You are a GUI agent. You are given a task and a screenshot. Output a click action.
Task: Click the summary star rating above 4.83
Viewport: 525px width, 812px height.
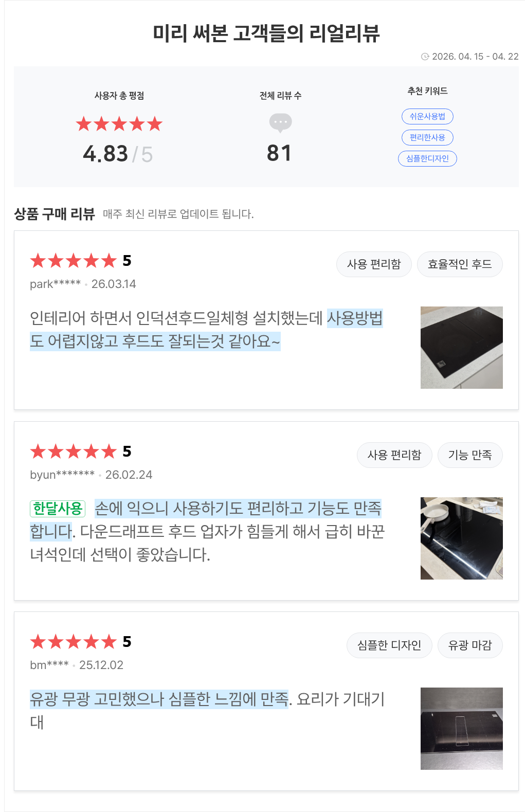(119, 124)
